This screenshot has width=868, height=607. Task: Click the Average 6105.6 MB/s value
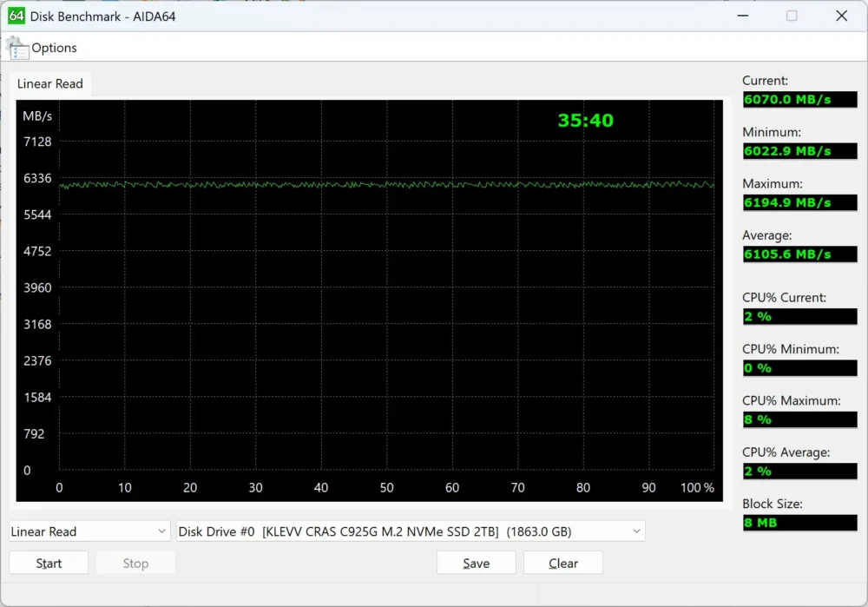point(799,254)
